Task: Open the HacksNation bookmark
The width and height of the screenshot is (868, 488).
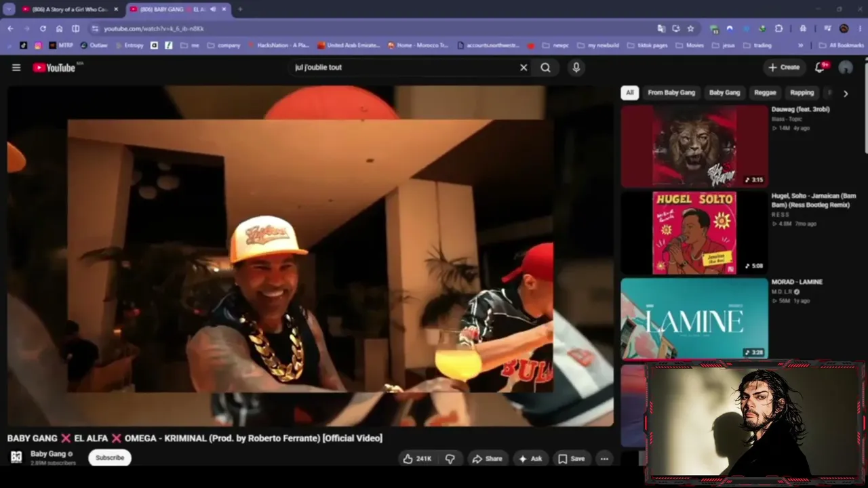Action: point(278,45)
